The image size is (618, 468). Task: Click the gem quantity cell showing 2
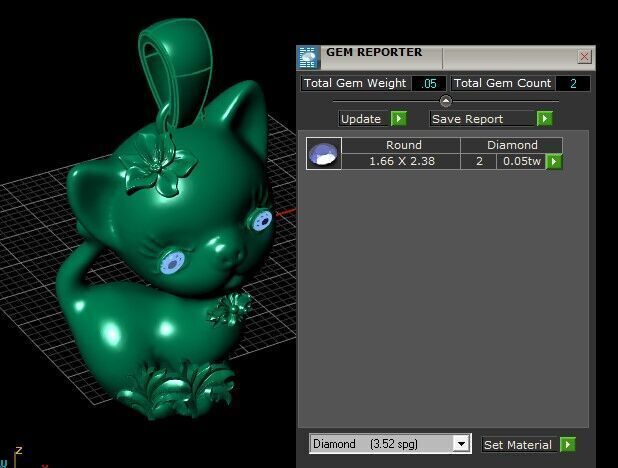(478, 161)
